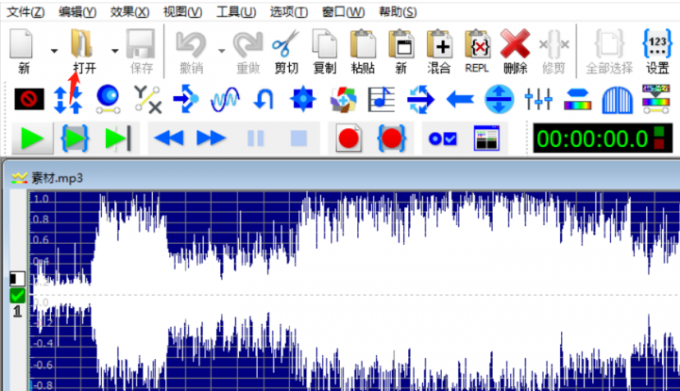Click the green time counter 00:00:00.0

coord(592,139)
